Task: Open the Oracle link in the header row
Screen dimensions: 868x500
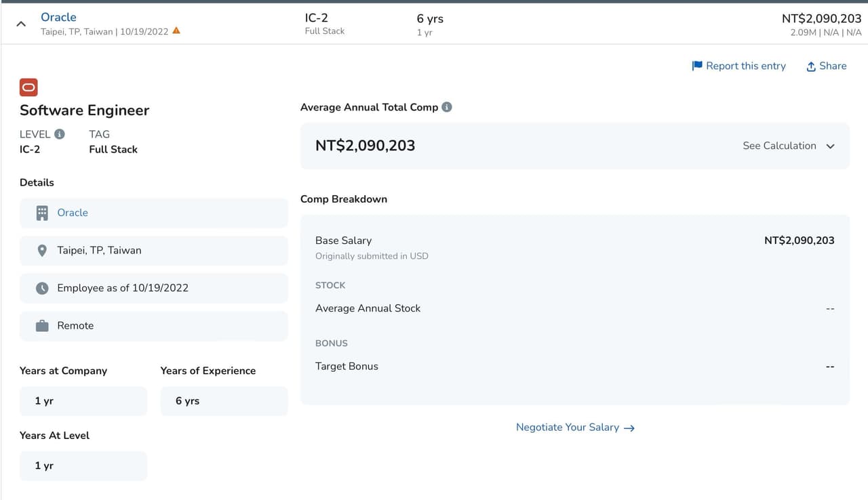Action: click(x=58, y=17)
